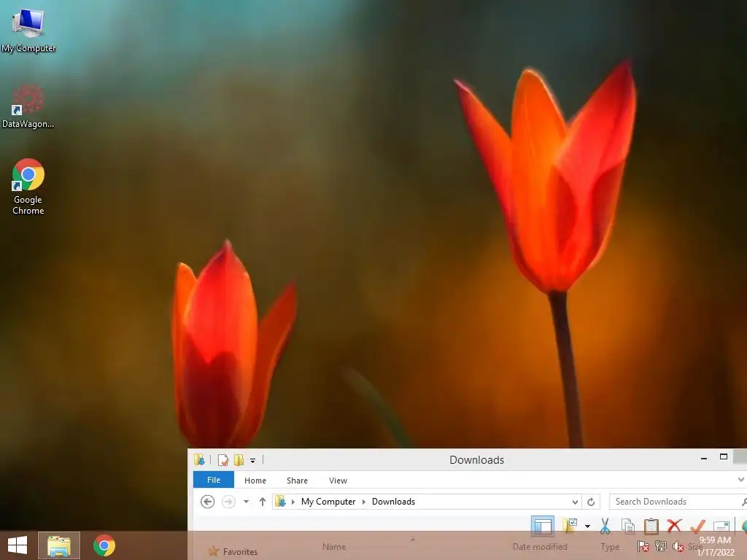The width and height of the screenshot is (747, 560).
Task: Sort by the Name column header
Action: click(x=334, y=547)
